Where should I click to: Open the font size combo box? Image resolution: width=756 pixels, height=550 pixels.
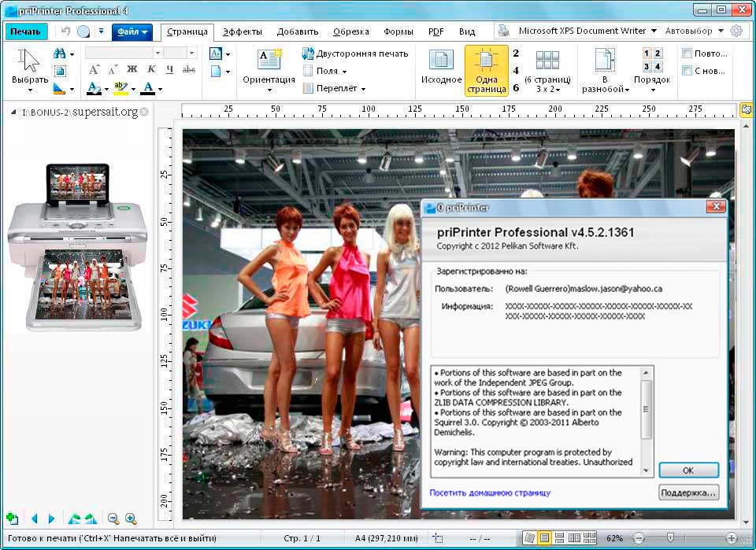click(180, 53)
